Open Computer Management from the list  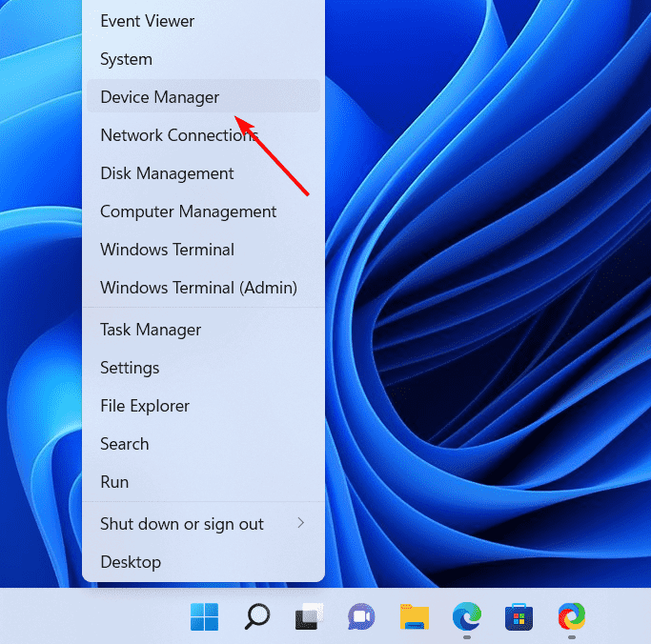coord(203,211)
